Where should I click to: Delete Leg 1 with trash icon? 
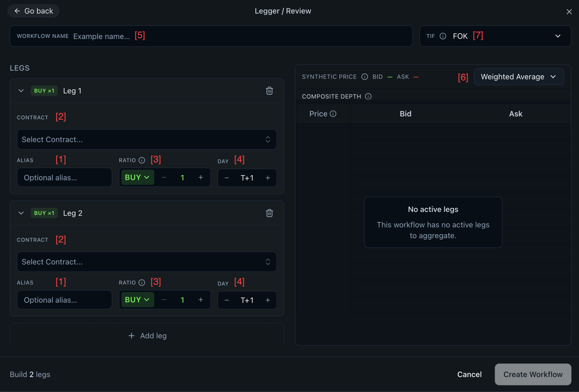[x=269, y=91]
